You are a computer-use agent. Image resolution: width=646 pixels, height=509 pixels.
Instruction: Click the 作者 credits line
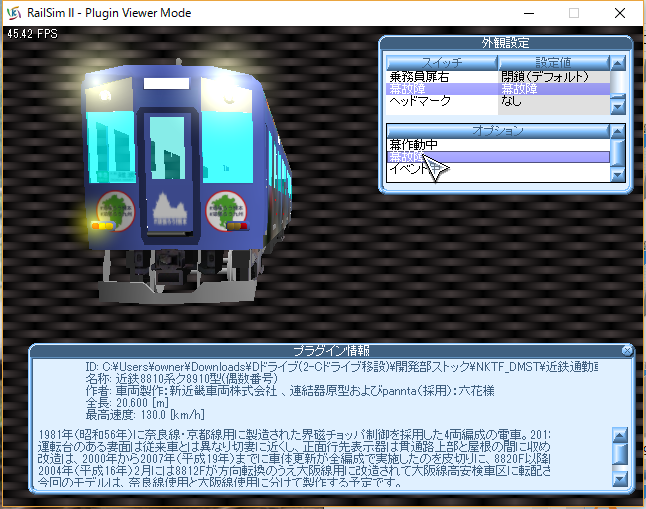[290, 390]
